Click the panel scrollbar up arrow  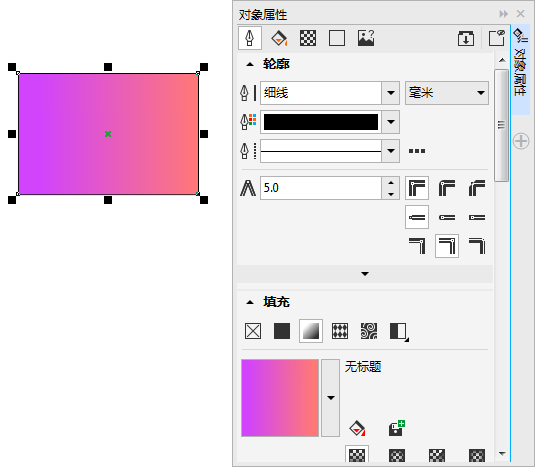[x=502, y=60]
